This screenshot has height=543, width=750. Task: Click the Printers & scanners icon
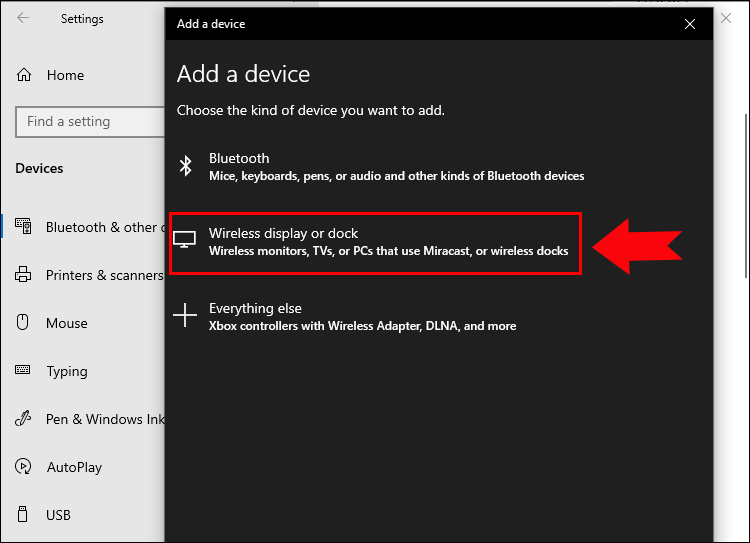tap(24, 275)
